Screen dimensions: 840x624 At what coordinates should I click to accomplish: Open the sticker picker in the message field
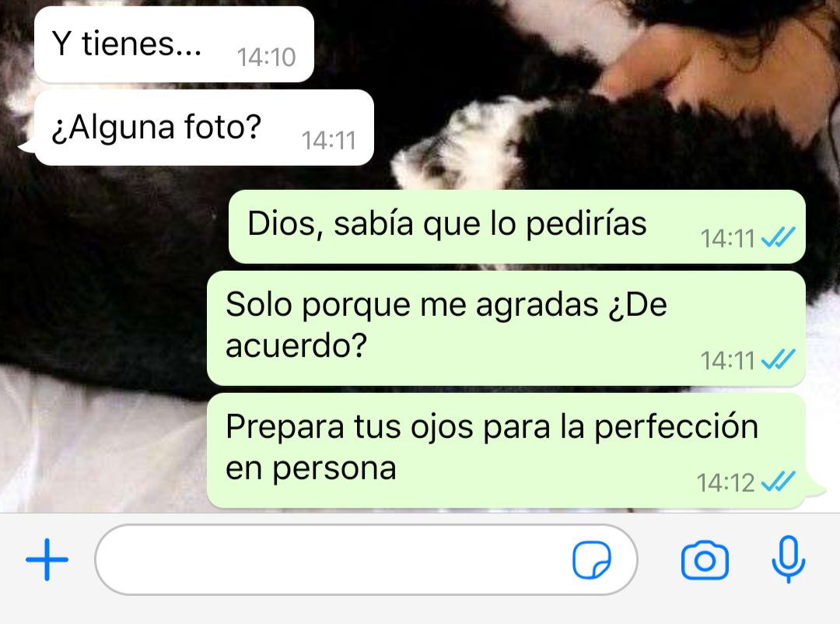592,559
